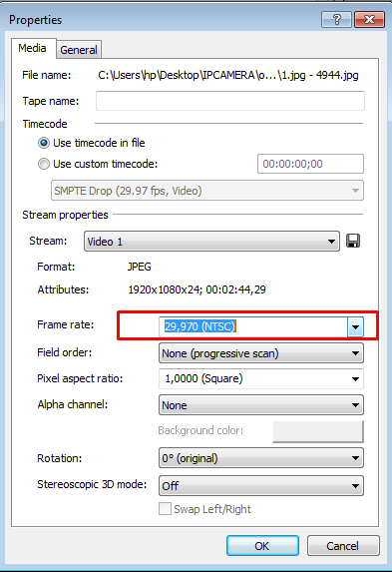Click the help question mark button
392x572 pixels.
pyautogui.click(x=336, y=19)
